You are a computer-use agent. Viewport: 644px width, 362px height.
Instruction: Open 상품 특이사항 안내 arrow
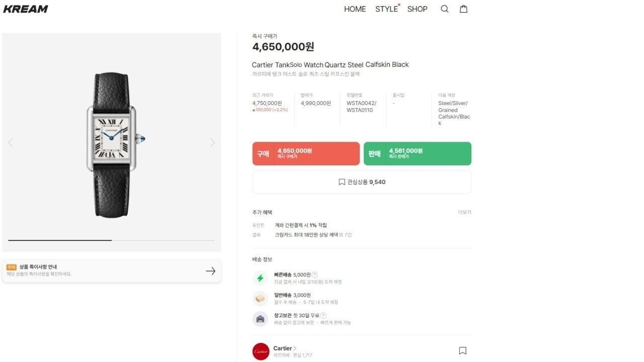point(210,271)
